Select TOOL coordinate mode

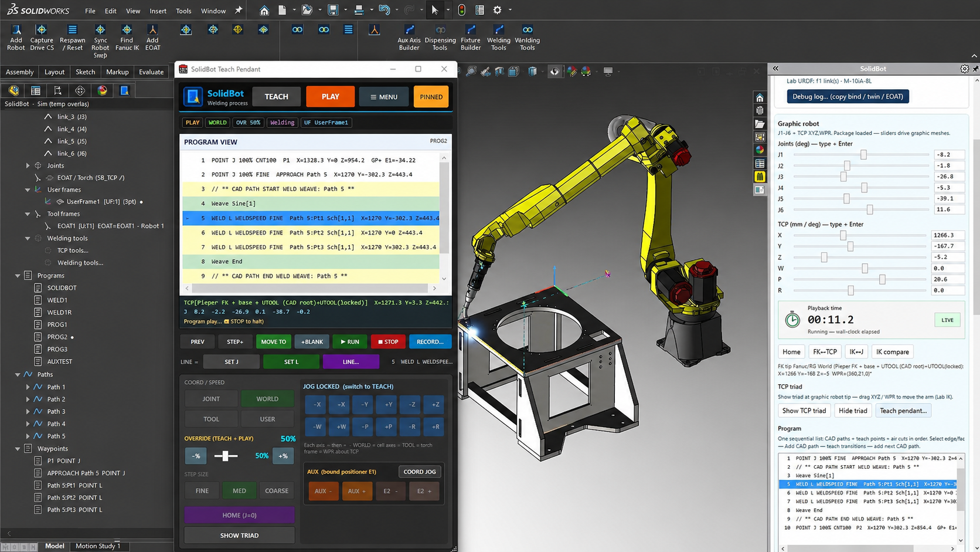pos(211,419)
